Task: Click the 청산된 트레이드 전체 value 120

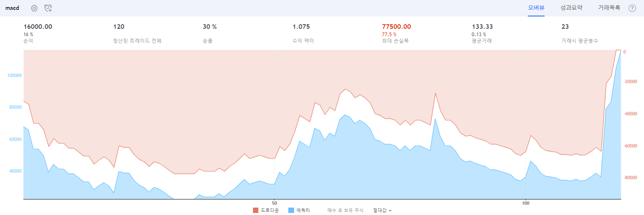Action: (x=119, y=27)
